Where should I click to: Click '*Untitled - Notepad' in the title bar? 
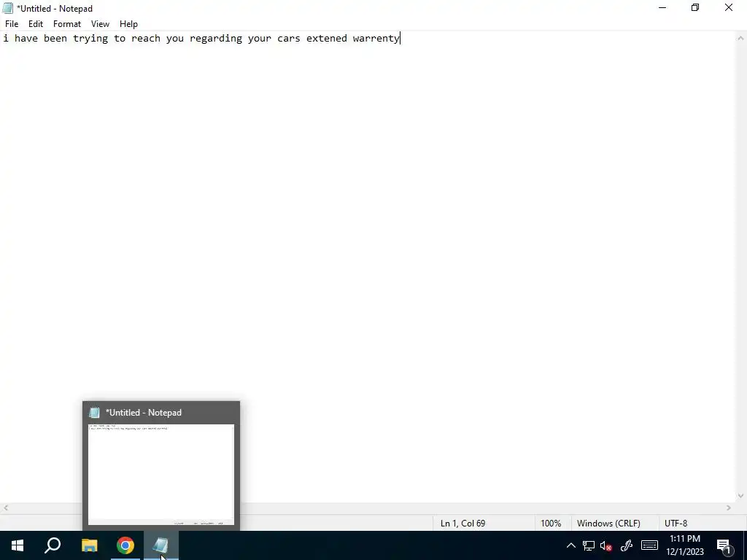[x=54, y=9]
